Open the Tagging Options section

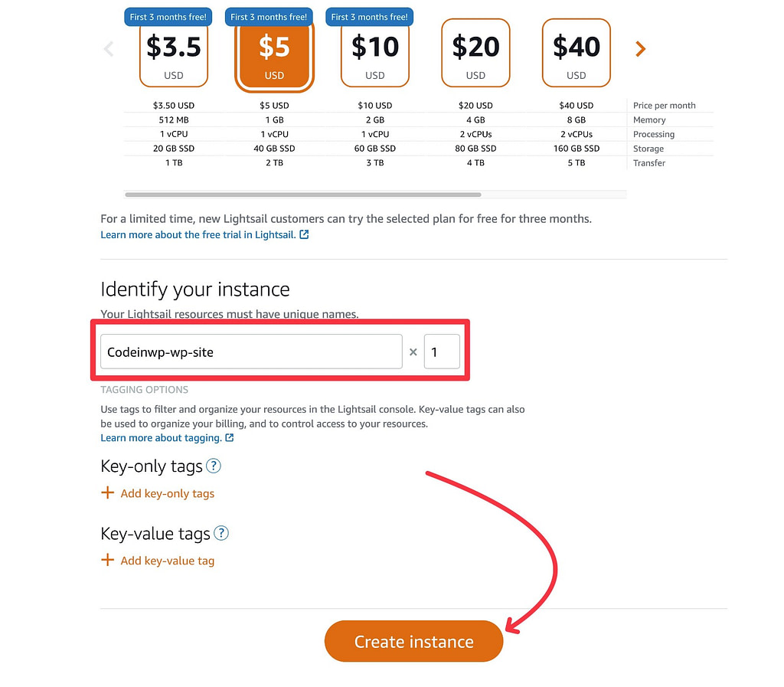coord(144,389)
